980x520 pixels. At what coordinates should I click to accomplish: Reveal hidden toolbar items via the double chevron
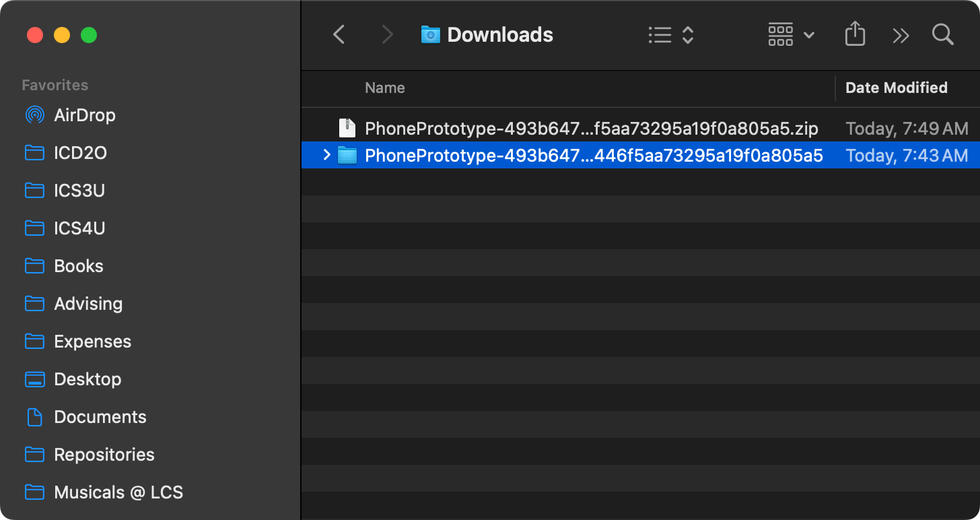901,34
